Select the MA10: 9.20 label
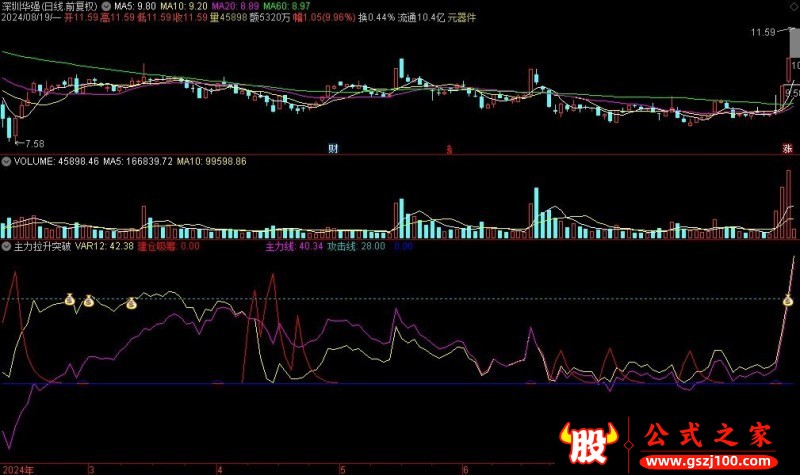This screenshot has height=475, width=800. [x=184, y=7]
